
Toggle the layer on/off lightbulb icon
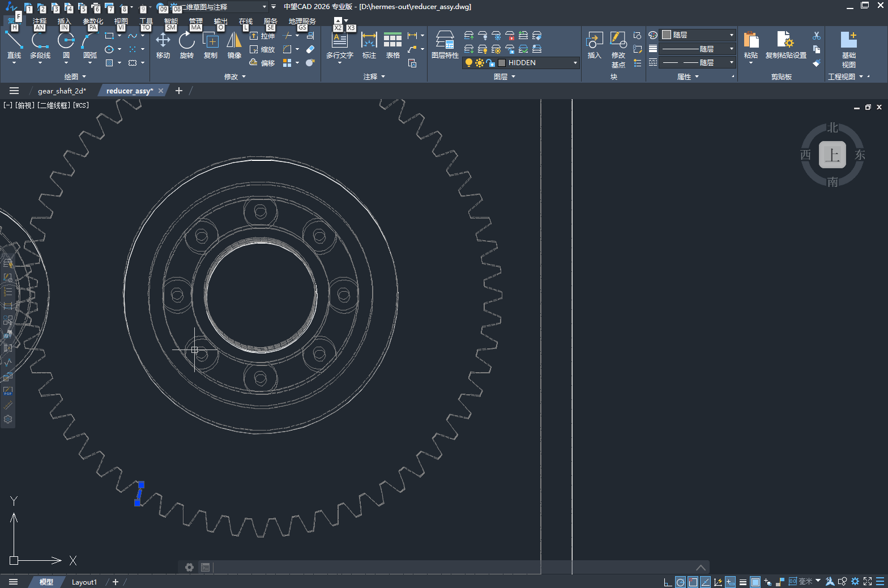(x=469, y=63)
